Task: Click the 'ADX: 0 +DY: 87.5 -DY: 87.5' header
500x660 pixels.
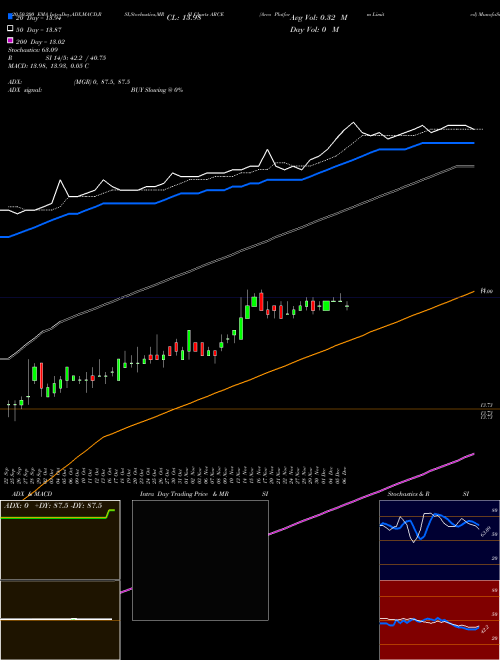Action: [53, 506]
